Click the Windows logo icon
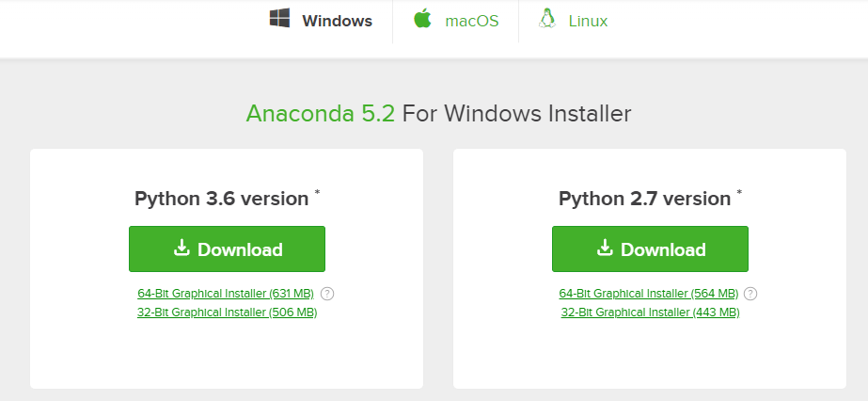This screenshot has width=868, height=401. [279, 18]
